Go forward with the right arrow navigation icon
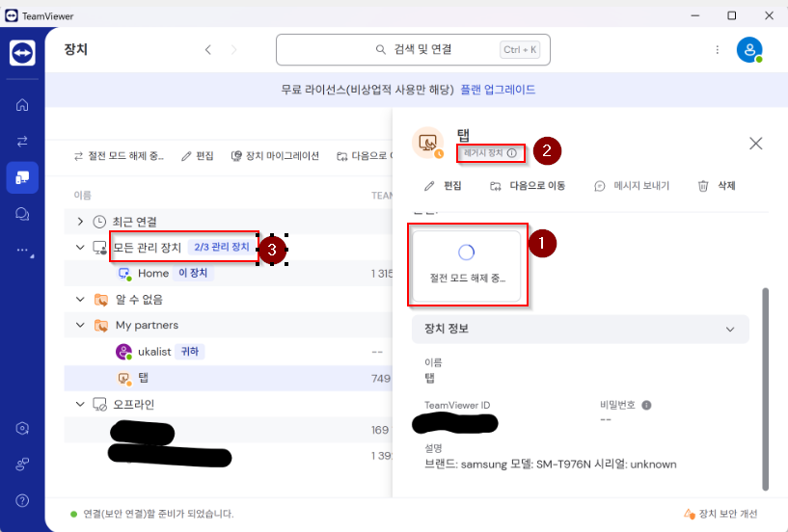This screenshot has height=532, width=788. coord(233,50)
